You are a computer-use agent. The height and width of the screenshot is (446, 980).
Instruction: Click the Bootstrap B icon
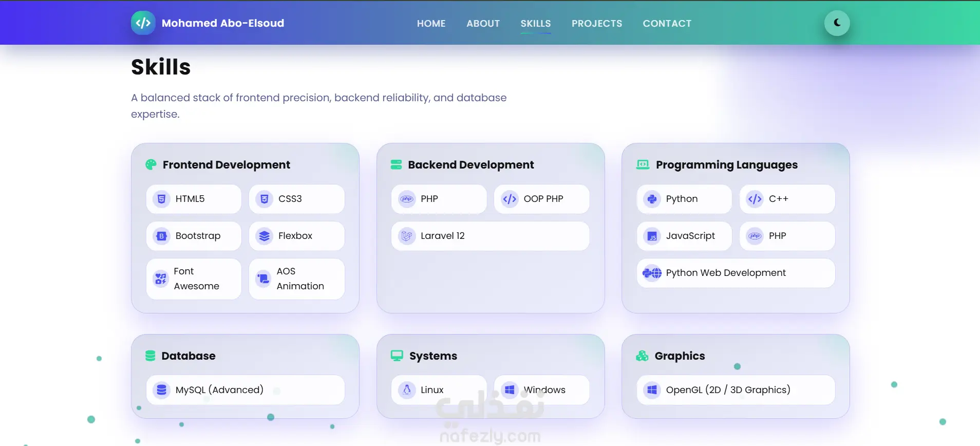point(161,236)
